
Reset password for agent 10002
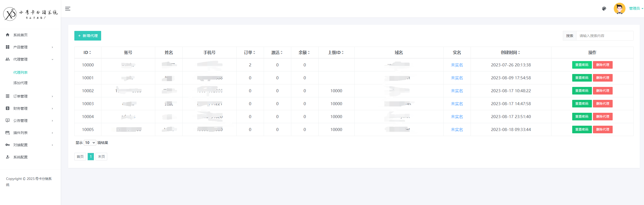click(582, 91)
